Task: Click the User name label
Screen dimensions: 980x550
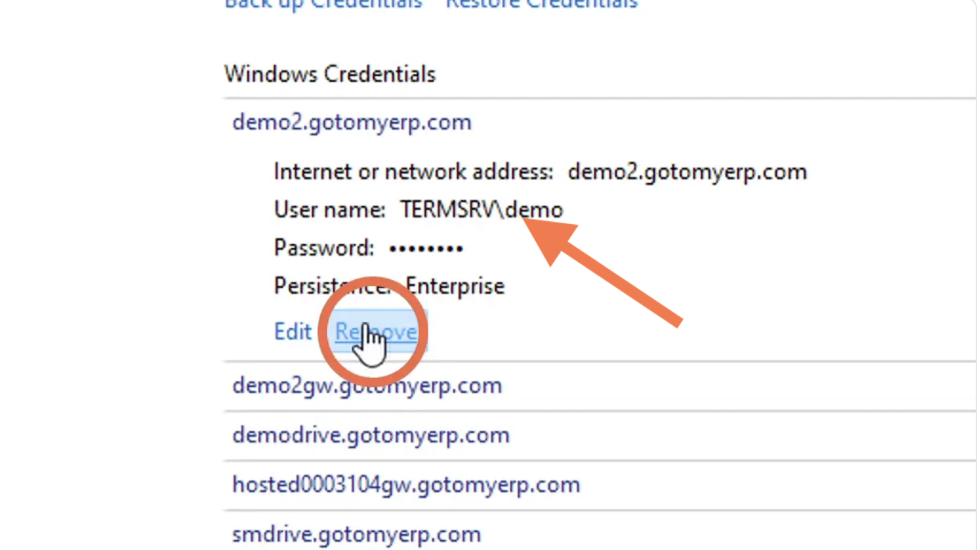Action: (330, 210)
